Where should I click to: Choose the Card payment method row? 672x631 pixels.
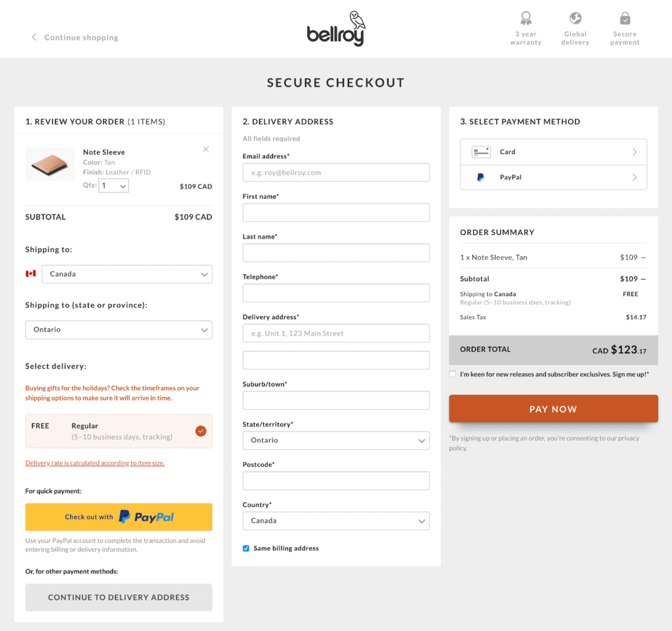coord(553,152)
